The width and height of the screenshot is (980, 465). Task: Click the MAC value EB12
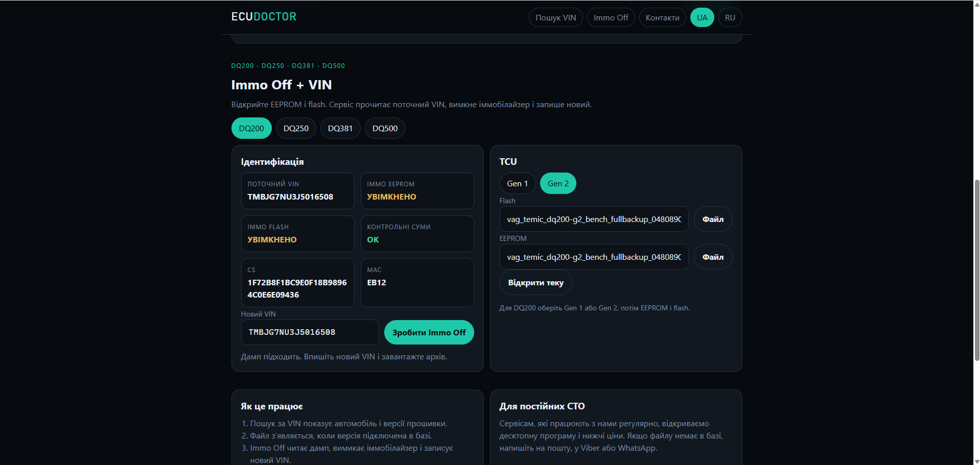377,282
